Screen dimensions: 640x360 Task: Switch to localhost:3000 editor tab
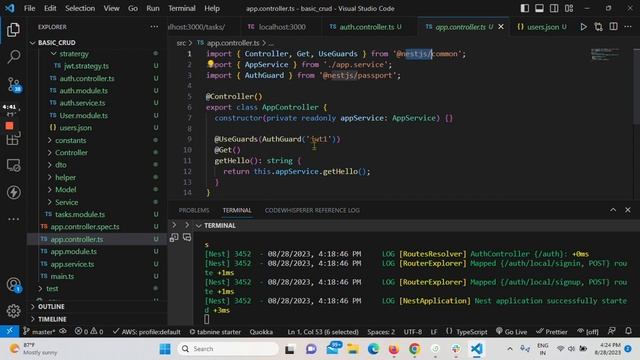(282, 27)
